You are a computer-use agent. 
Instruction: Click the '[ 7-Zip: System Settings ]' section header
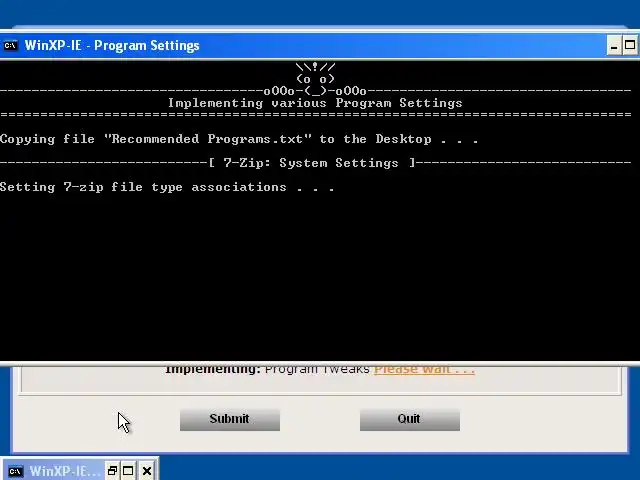312,163
